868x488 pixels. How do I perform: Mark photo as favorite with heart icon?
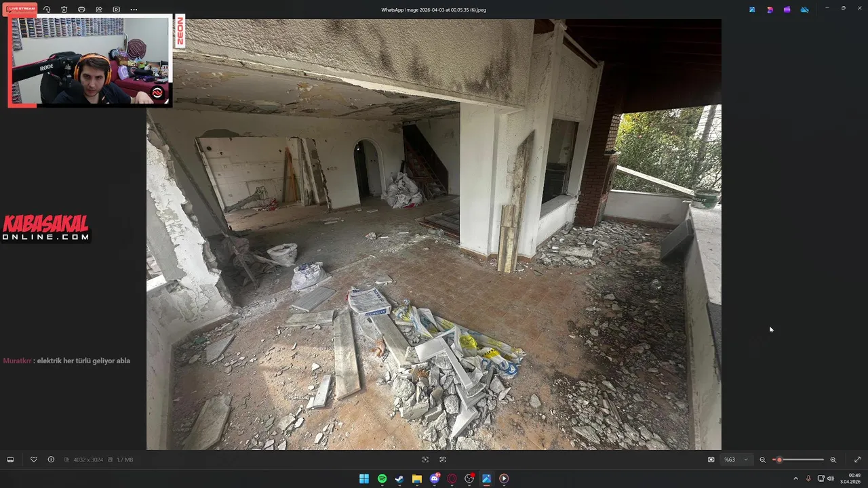pyautogui.click(x=34, y=460)
